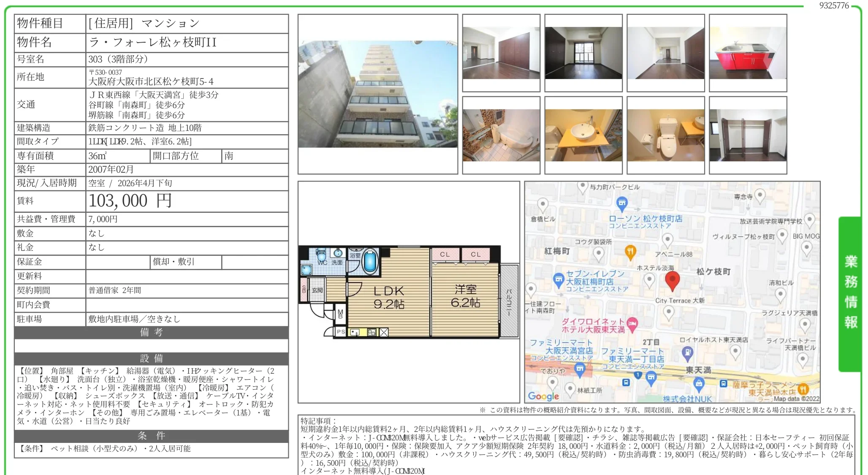868x475 pixels.
Task: Click the pin marker near 専念寺
Action: pyautogui.click(x=759, y=195)
